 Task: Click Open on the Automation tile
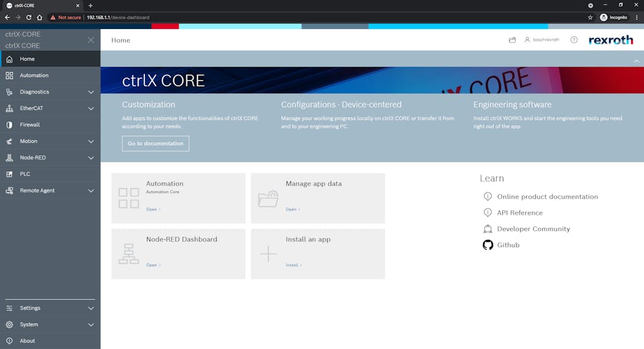(153, 209)
